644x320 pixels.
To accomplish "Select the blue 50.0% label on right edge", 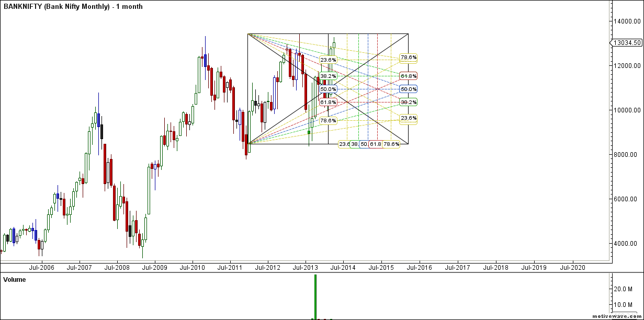I will coord(408,89).
